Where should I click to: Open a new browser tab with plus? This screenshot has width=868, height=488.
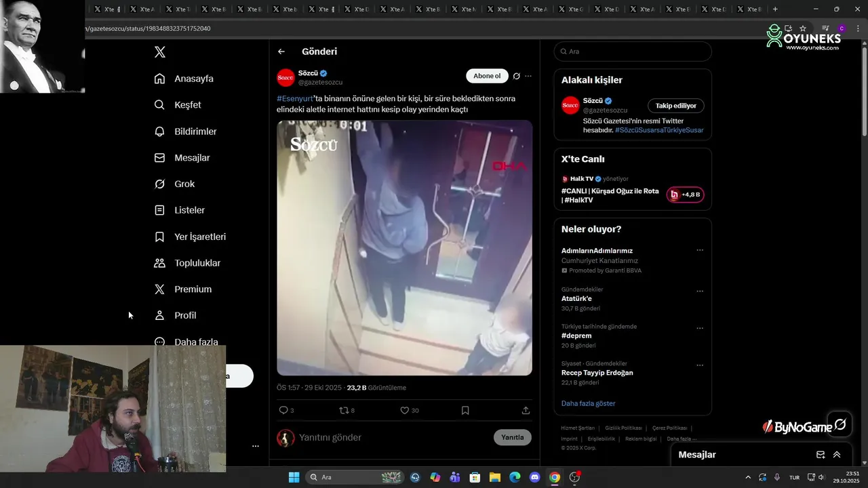[x=775, y=9]
